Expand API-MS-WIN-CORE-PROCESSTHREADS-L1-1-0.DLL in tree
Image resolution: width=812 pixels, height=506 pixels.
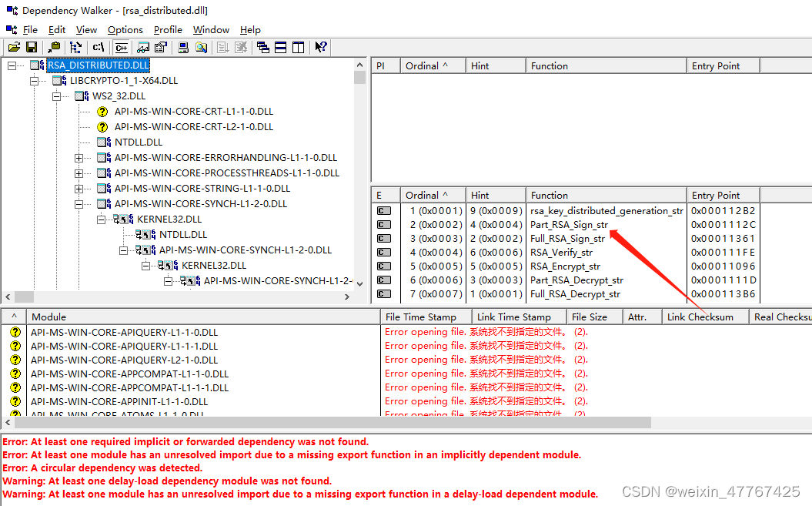click(80, 173)
